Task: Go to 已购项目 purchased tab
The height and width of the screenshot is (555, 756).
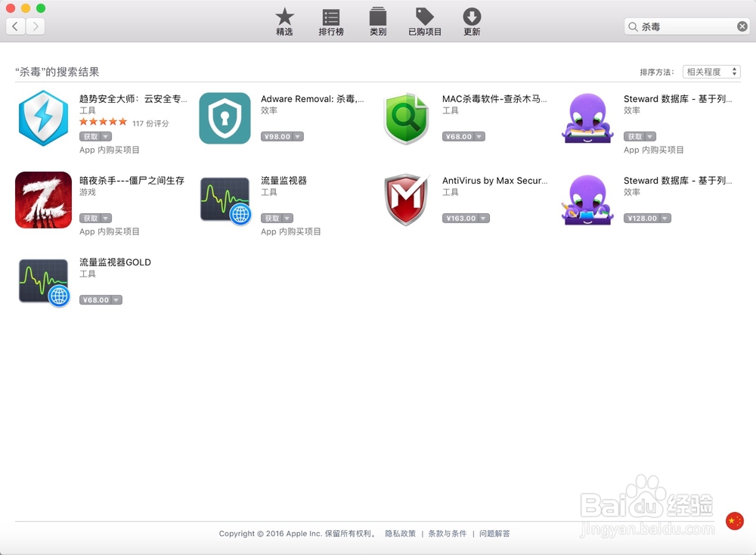Action: [x=425, y=22]
